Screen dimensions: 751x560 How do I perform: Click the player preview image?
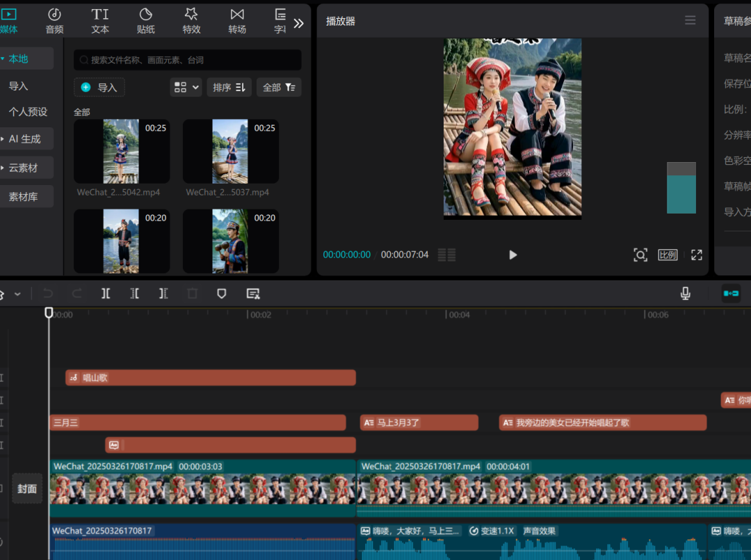tap(512, 128)
